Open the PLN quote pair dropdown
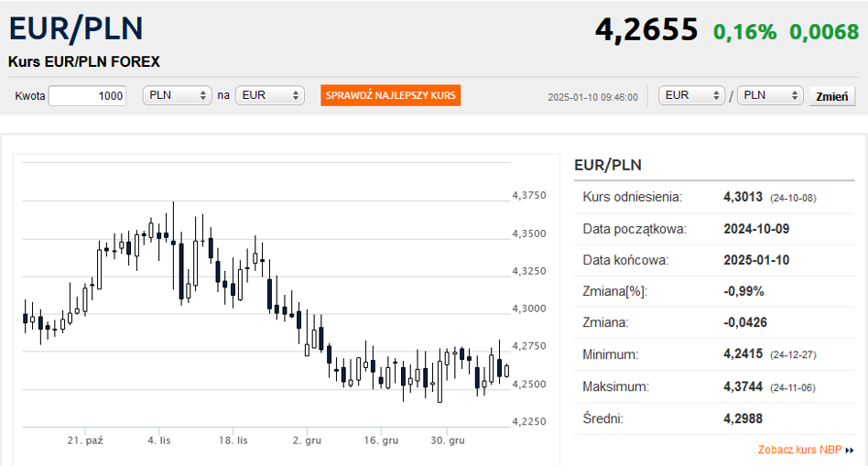Image resolution: width=868 pixels, height=466 pixels. point(770,95)
